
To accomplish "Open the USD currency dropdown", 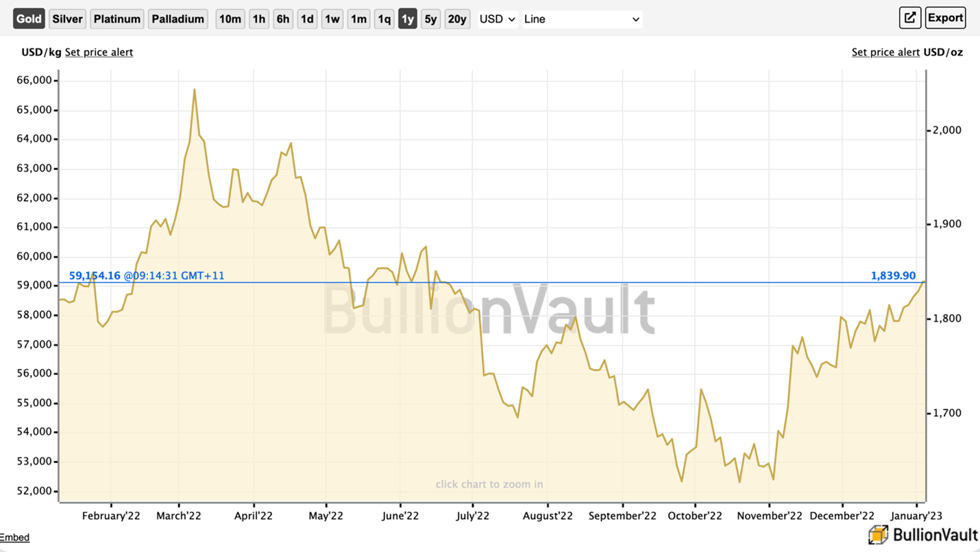I will click(498, 19).
